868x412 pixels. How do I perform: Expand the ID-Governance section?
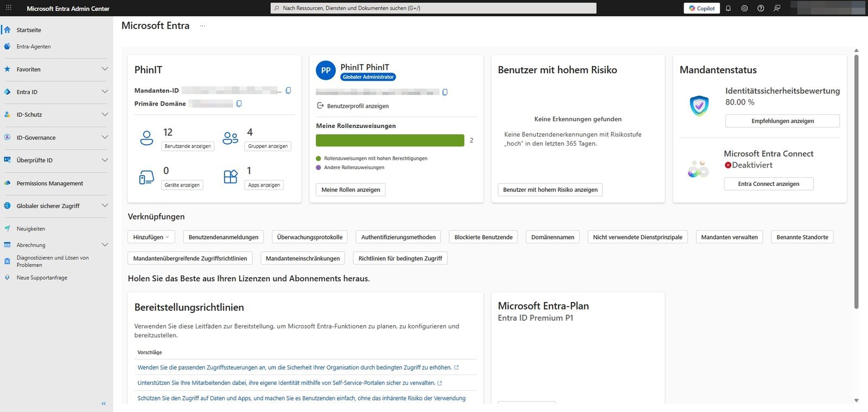point(105,137)
